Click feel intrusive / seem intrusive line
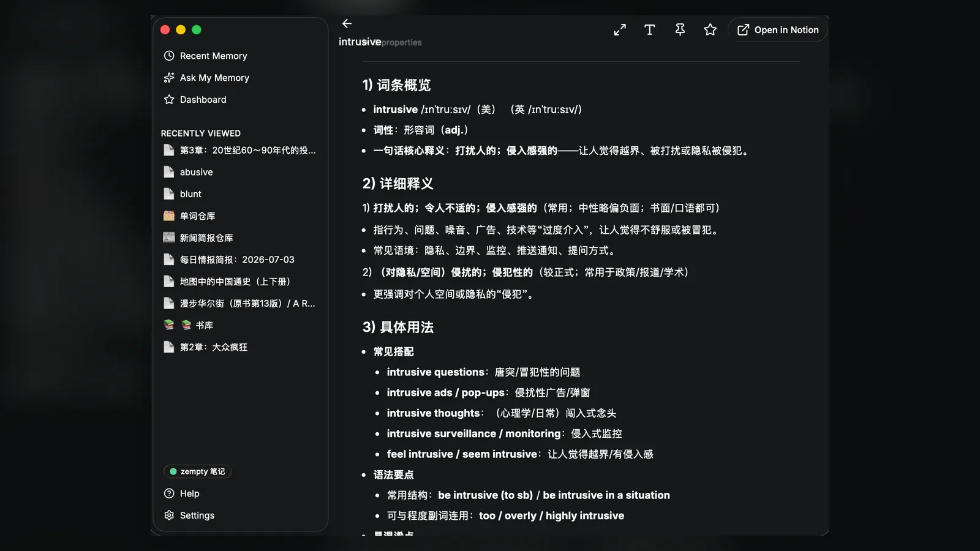Screen dimensions: 980x551 pyautogui.click(x=520, y=454)
